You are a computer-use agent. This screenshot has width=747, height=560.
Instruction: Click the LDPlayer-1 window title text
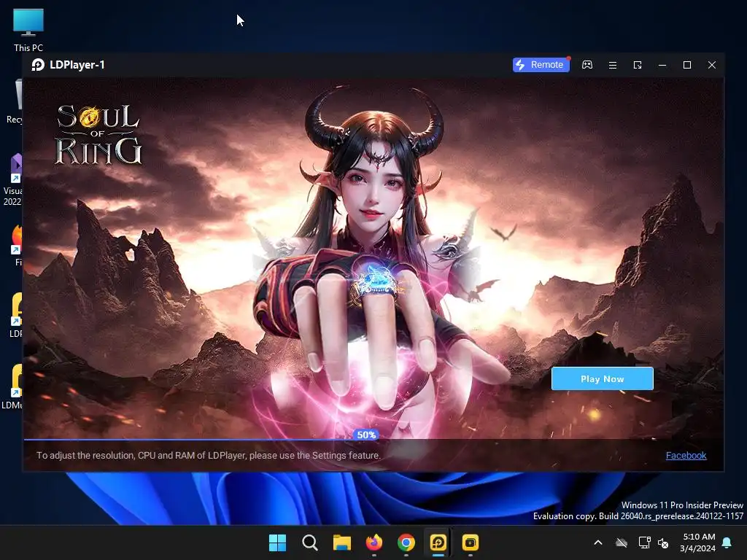77,65
